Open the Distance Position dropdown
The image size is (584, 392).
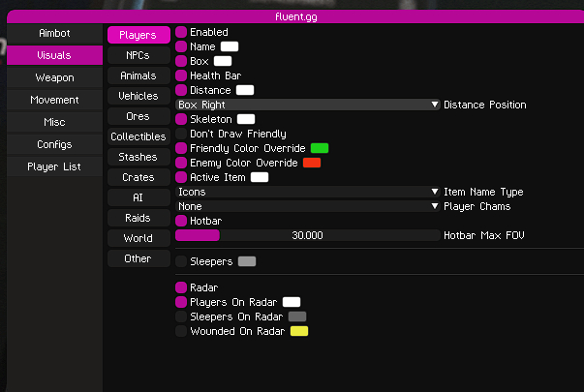(x=307, y=105)
